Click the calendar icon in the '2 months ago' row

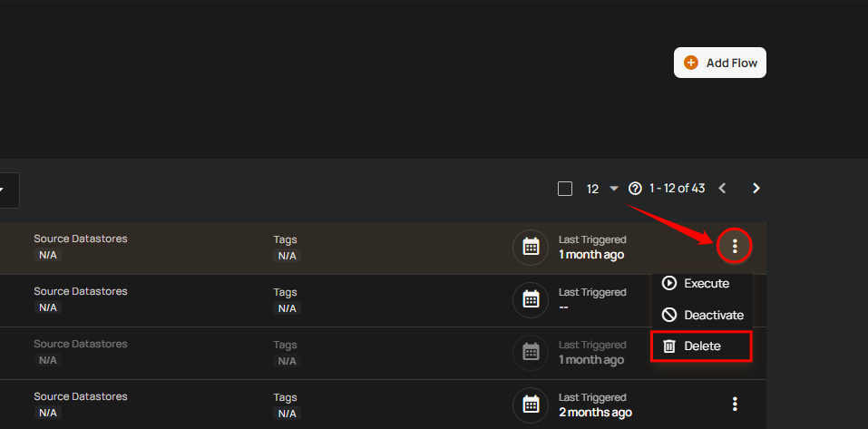pos(532,405)
